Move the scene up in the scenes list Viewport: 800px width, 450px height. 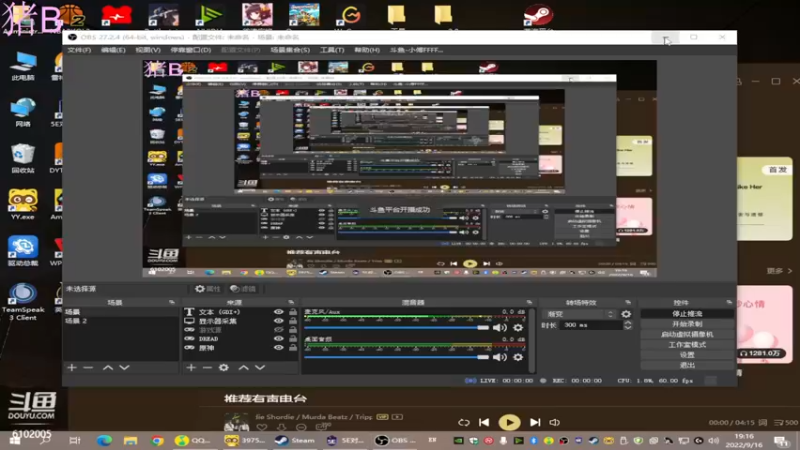pos(108,367)
